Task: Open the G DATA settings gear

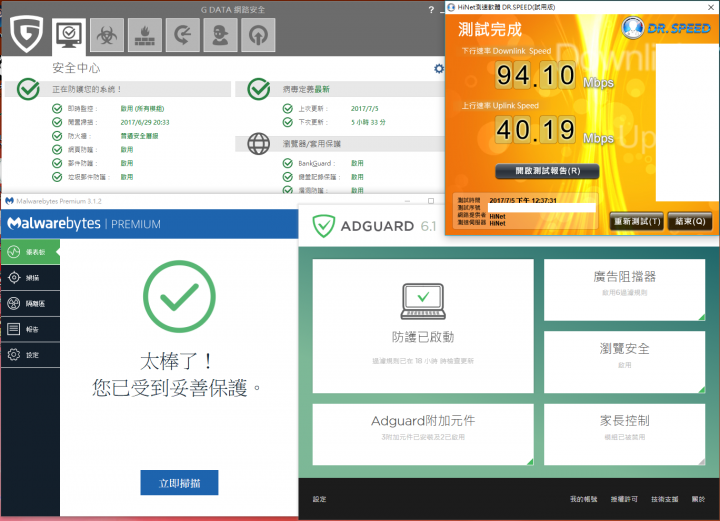Action: (x=439, y=68)
